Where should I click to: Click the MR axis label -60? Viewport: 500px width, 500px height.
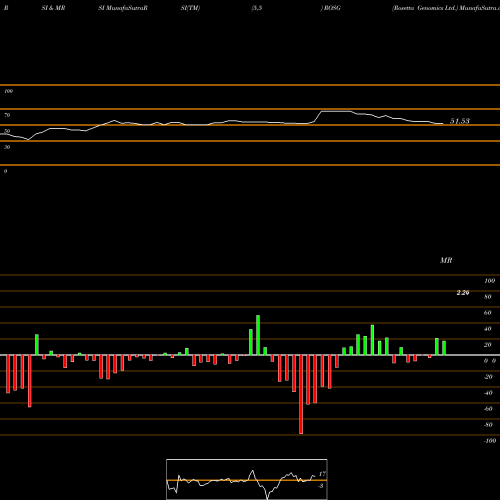(488, 409)
